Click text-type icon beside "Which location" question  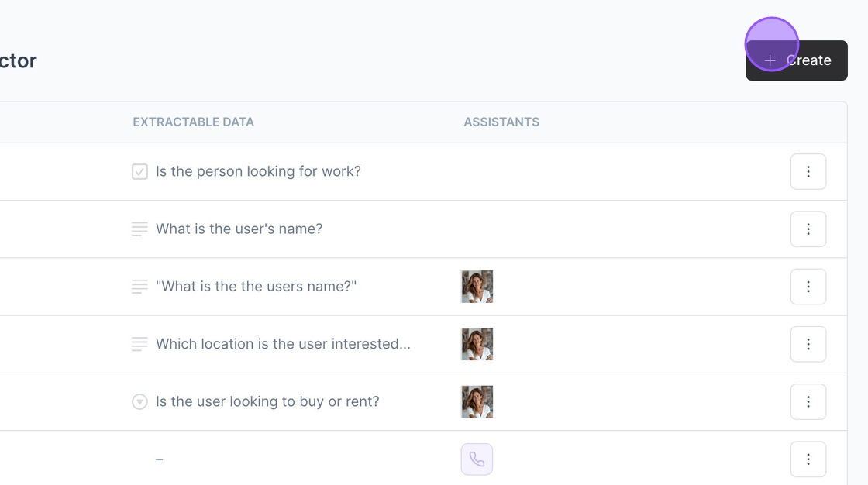(x=139, y=344)
